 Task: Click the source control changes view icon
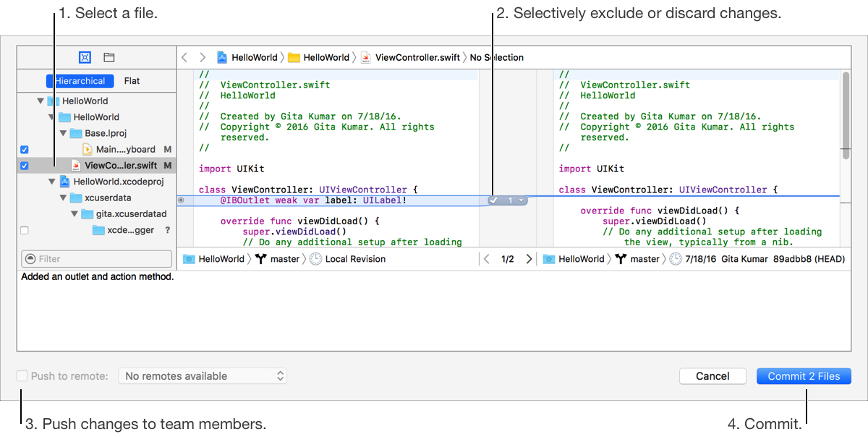point(85,57)
